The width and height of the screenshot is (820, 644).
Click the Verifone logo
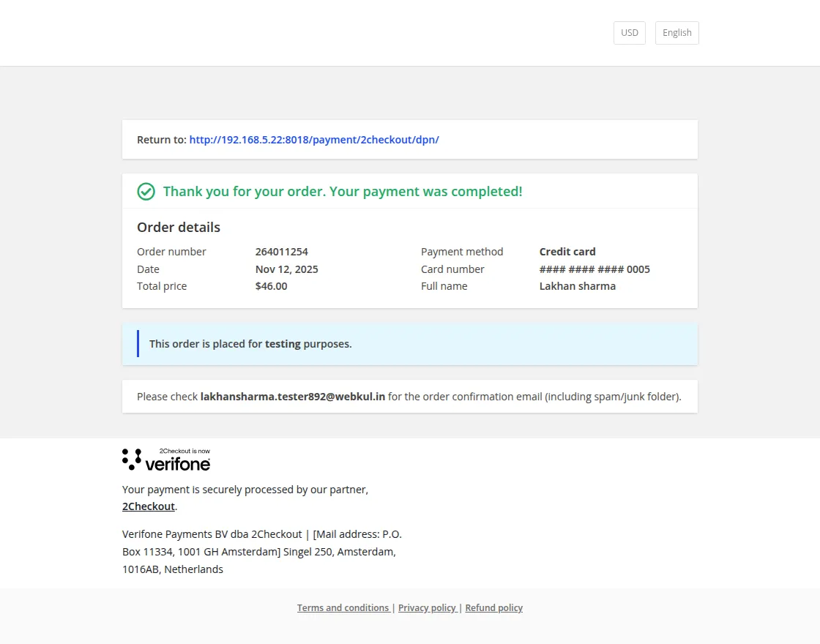point(178,463)
